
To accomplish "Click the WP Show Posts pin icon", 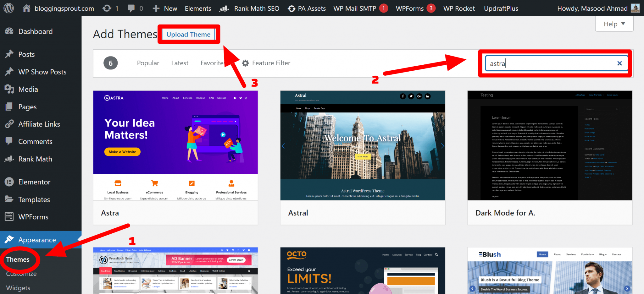I will (9, 72).
